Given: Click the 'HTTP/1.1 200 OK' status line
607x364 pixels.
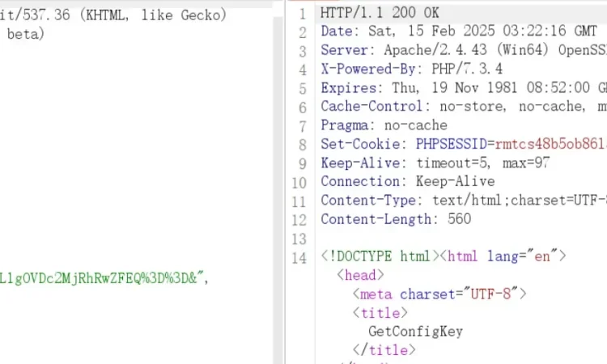Looking at the screenshot, I should tap(380, 13).
